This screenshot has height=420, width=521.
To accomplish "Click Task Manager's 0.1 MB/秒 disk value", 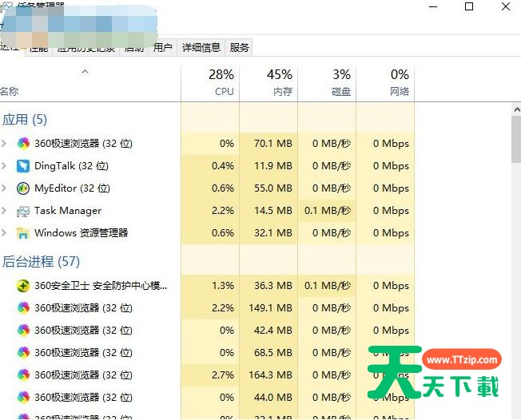I will [x=328, y=211].
